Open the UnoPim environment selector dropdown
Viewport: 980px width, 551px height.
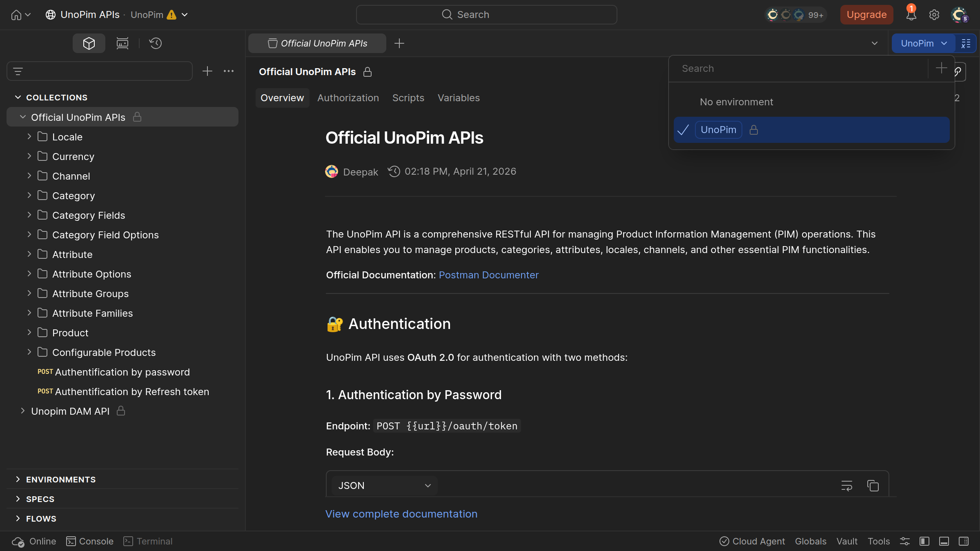[923, 43]
